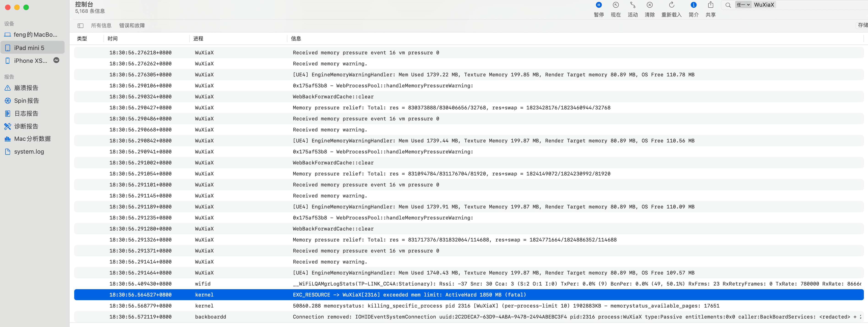Click the 存储 save search button
Screen dimensions: 868x327
pyautogui.click(x=862, y=25)
